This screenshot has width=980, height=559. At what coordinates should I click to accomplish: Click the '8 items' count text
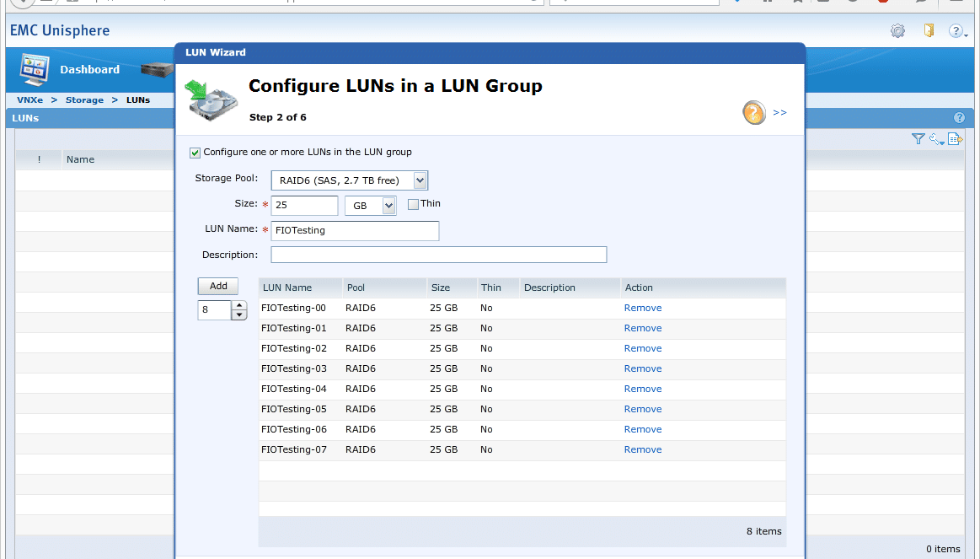pyautogui.click(x=763, y=531)
